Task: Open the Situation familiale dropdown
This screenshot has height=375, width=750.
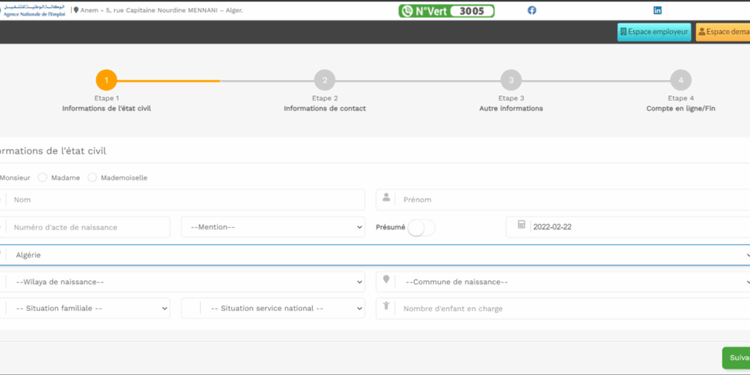Action: click(85, 309)
